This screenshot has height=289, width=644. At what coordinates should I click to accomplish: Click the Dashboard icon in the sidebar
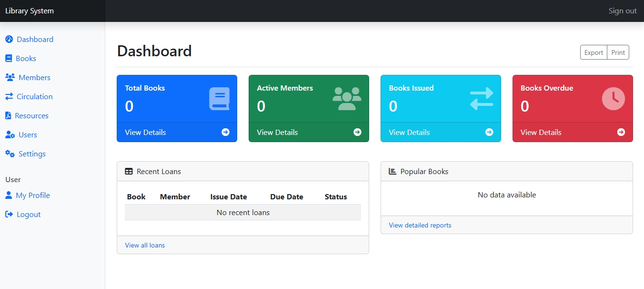pyautogui.click(x=9, y=39)
